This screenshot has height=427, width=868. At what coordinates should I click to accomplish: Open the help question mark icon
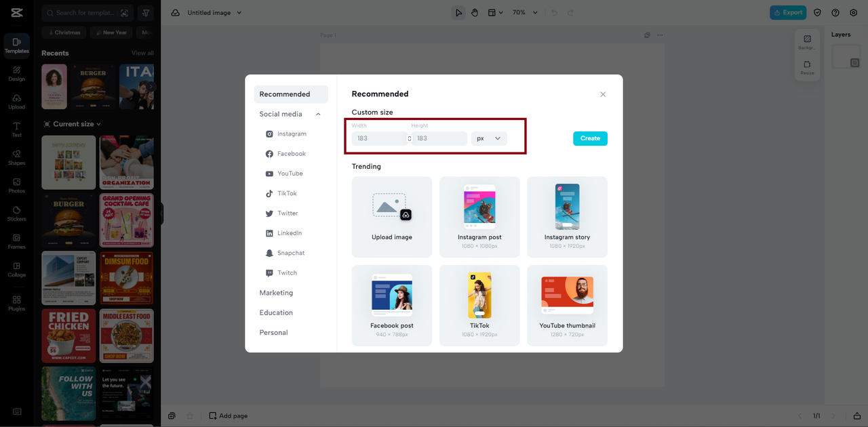[835, 12]
